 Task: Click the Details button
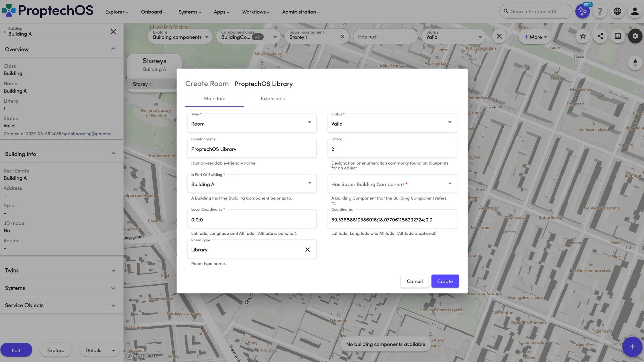pyautogui.click(x=93, y=350)
